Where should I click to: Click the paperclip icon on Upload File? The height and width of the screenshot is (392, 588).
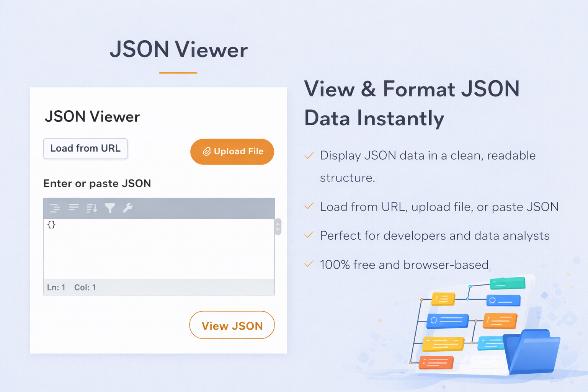(207, 152)
